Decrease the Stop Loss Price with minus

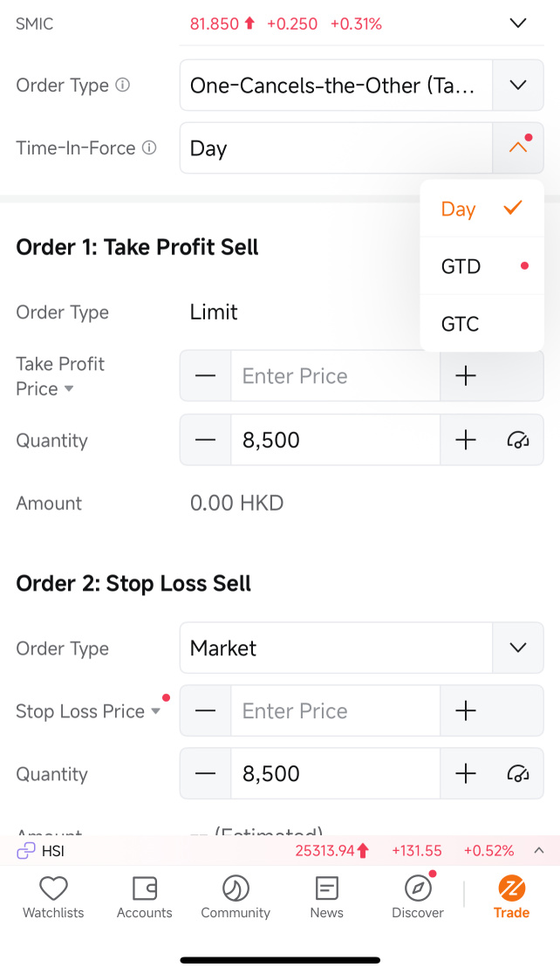click(206, 710)
